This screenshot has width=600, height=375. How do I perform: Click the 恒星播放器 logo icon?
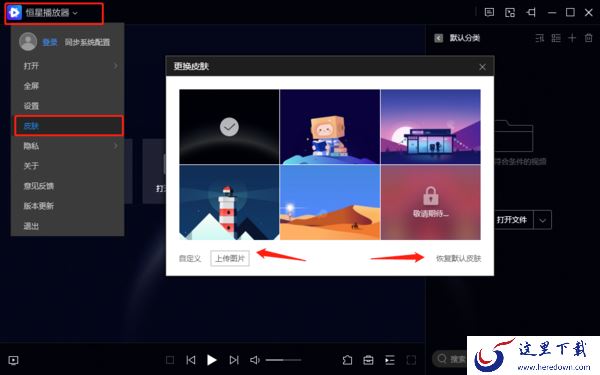(x=14, y=13)
